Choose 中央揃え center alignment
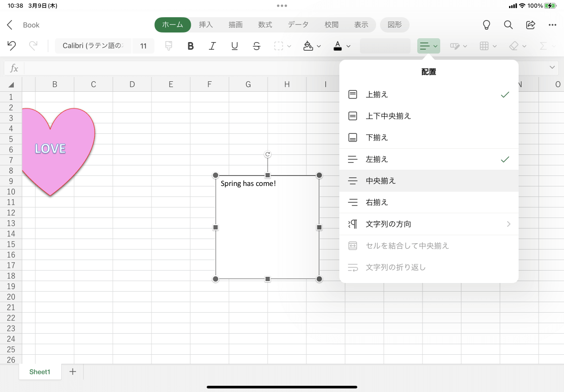564x392 pixels. (429, 181)
